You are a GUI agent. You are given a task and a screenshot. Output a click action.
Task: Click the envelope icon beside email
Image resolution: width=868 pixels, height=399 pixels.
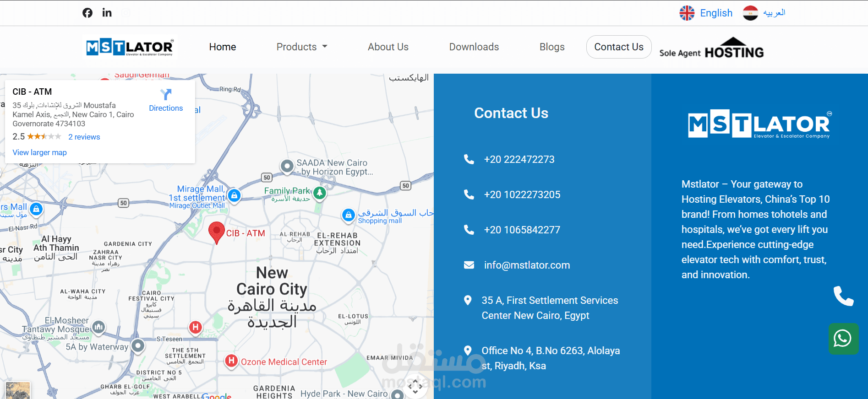pyautogui.click(x=469, y=265)
